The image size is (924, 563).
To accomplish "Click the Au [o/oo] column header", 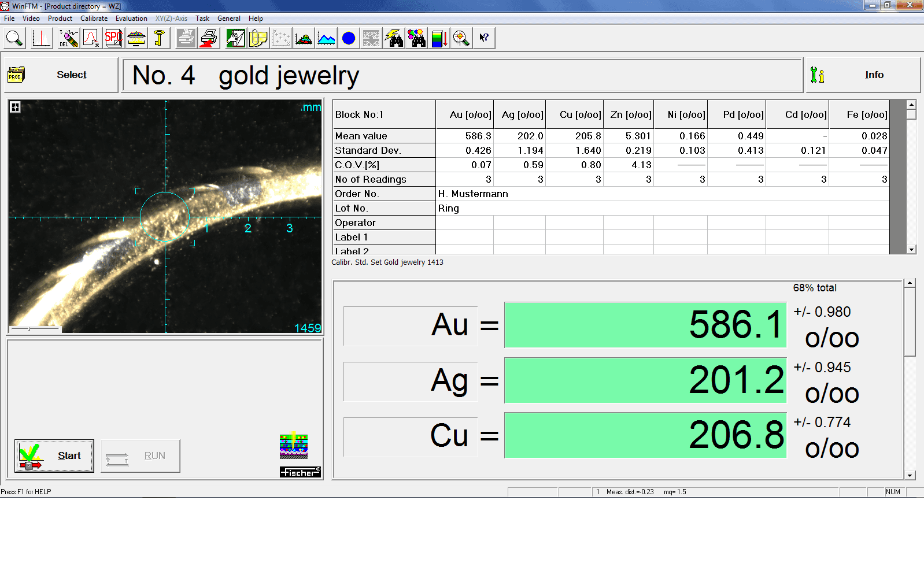I will point(465,114).
